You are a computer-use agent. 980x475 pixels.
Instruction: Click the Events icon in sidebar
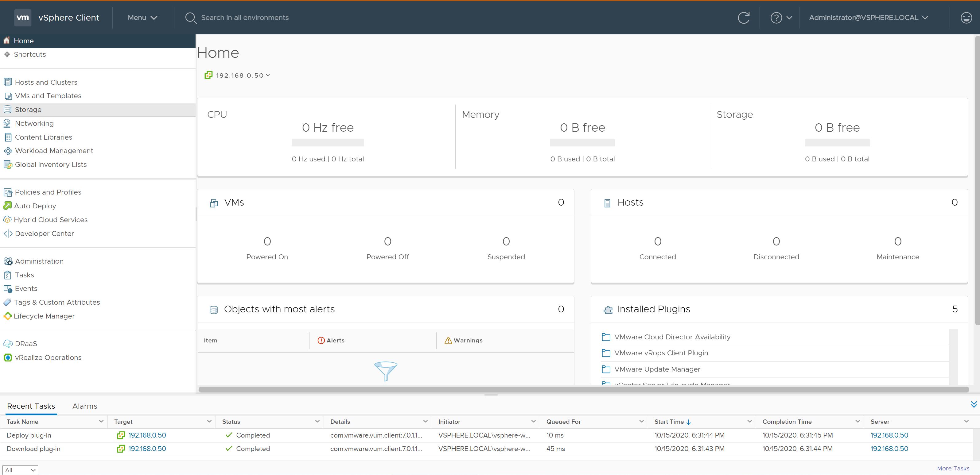[8, 289]
